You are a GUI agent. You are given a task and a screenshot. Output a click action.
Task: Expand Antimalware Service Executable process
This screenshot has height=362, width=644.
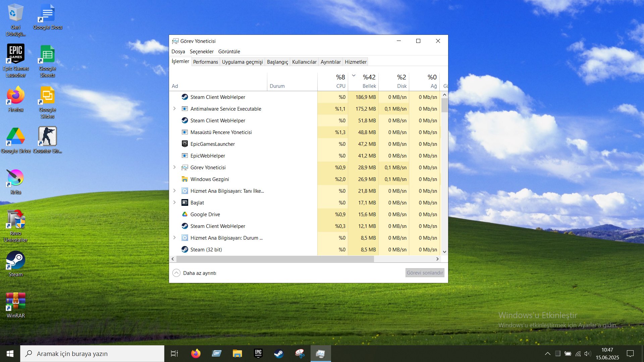(x=174, y=109)
